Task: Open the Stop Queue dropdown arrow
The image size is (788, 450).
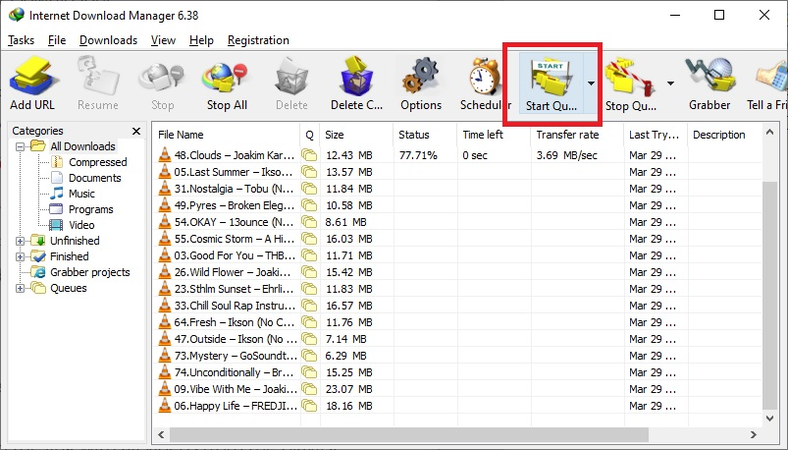Action: (670, 84)
